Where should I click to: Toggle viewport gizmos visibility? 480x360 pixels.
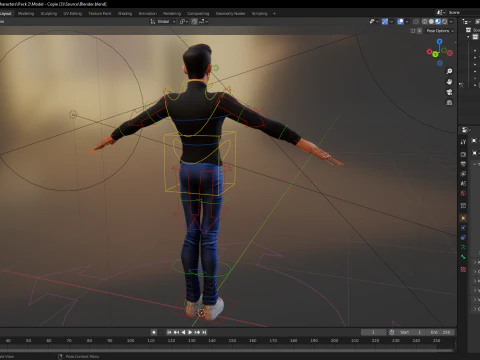coord(385,21)
